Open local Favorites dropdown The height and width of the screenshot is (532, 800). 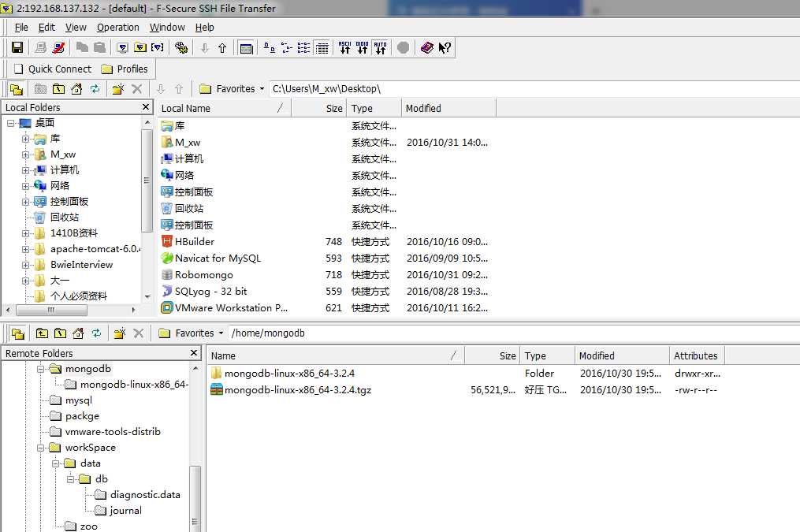[233, 89]
